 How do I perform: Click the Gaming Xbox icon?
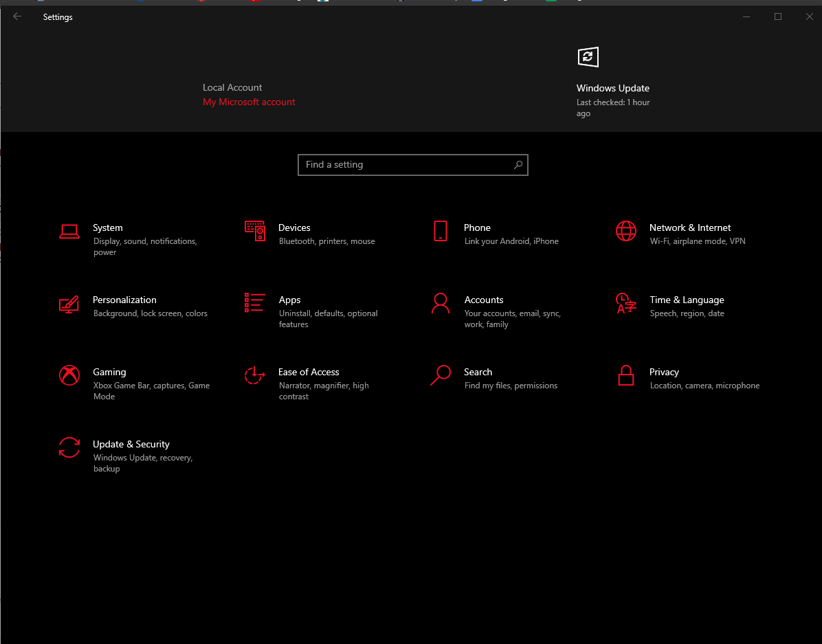click(69, 375)
